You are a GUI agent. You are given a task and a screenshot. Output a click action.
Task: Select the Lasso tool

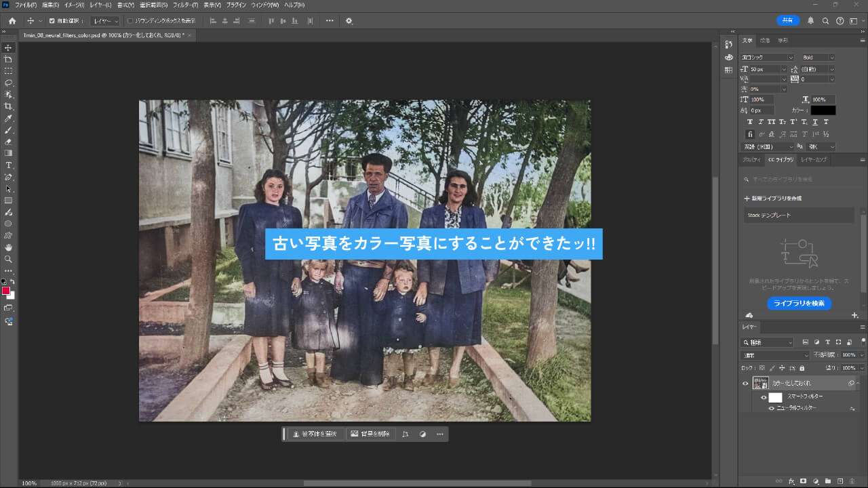pyautogui.click(x=8, y=83)
